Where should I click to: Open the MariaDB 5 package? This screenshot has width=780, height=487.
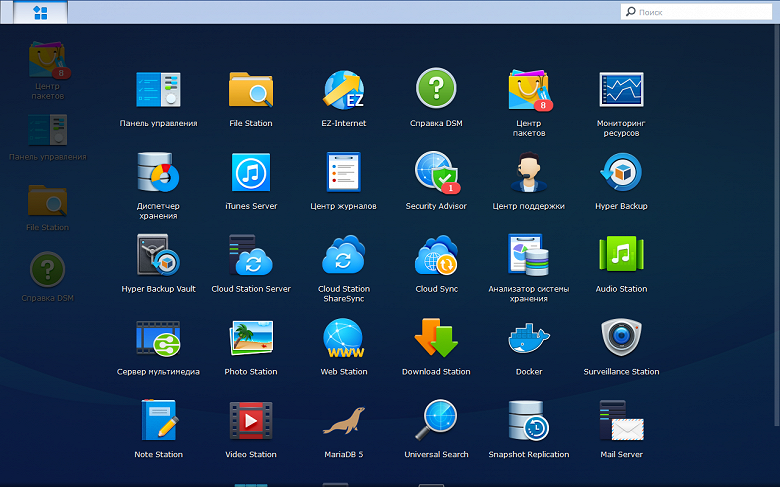343,422
